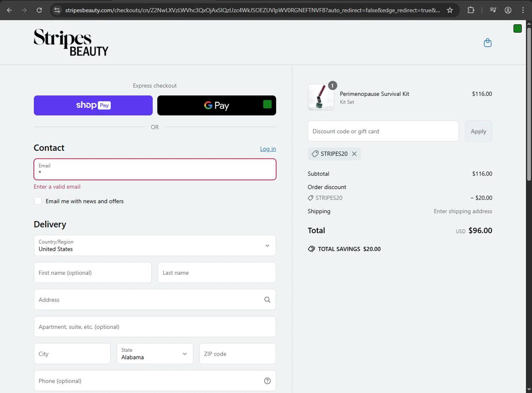Click the Stripes Beauty logo
Image resolution: width=532 pixels, height=393 pixels.
(x=71, y=42)
